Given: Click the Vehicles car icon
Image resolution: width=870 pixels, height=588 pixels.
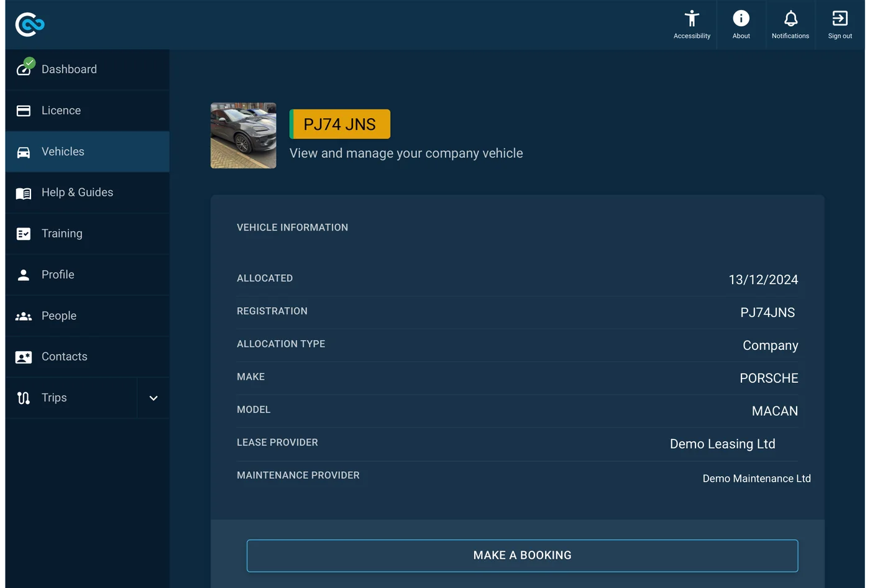Looking at the screenshot, I should click(x=24, y=152).
